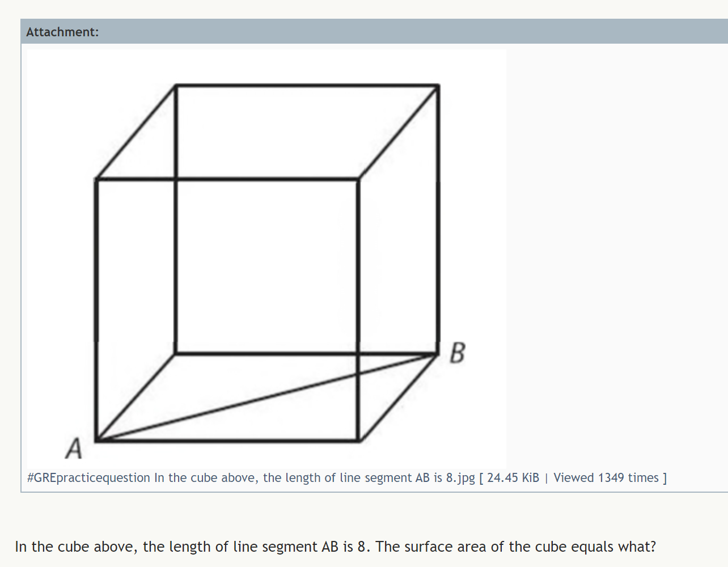Click the back face's lower-left inner vertex

pos(176,354)
